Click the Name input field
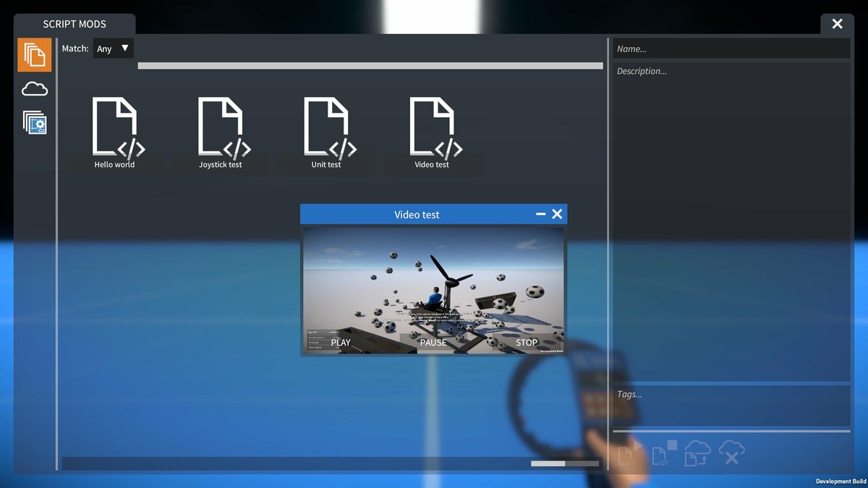The height and width of the screenshot is (488, 868). [x=731, y=48]
